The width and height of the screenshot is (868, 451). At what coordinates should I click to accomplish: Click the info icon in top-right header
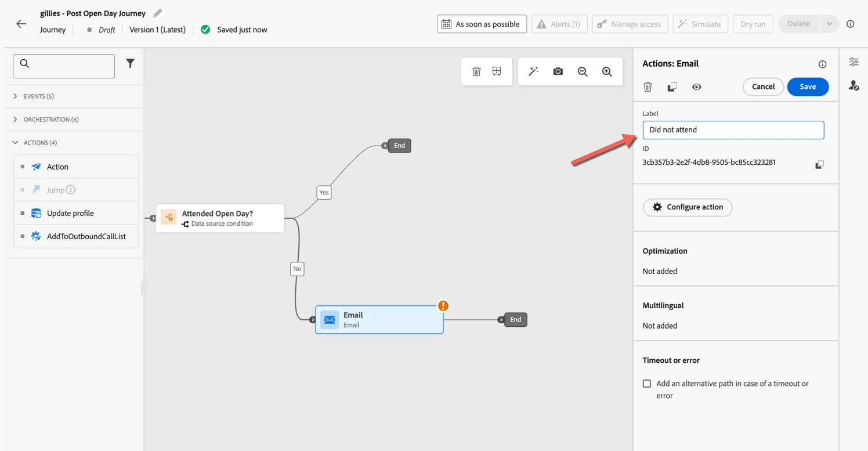click(851, 24)
